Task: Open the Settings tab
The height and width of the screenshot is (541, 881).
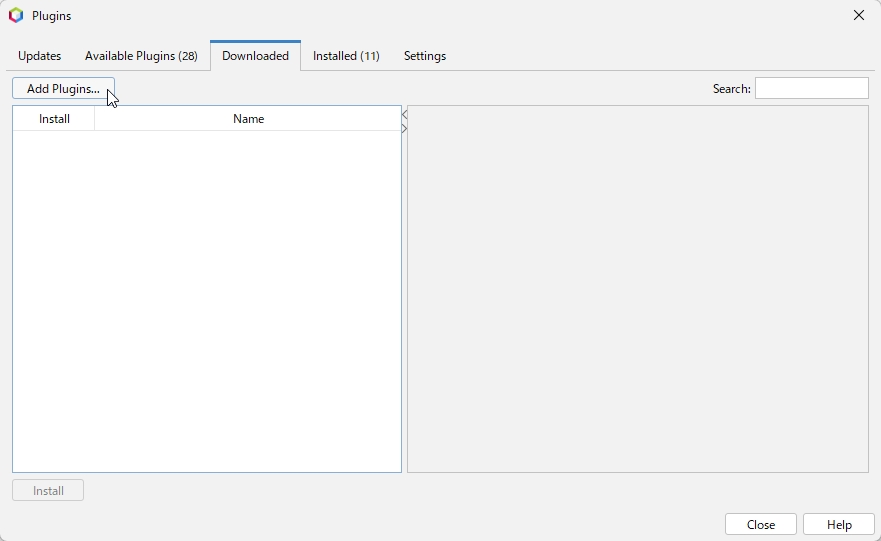Action: (x=425, y=56)
